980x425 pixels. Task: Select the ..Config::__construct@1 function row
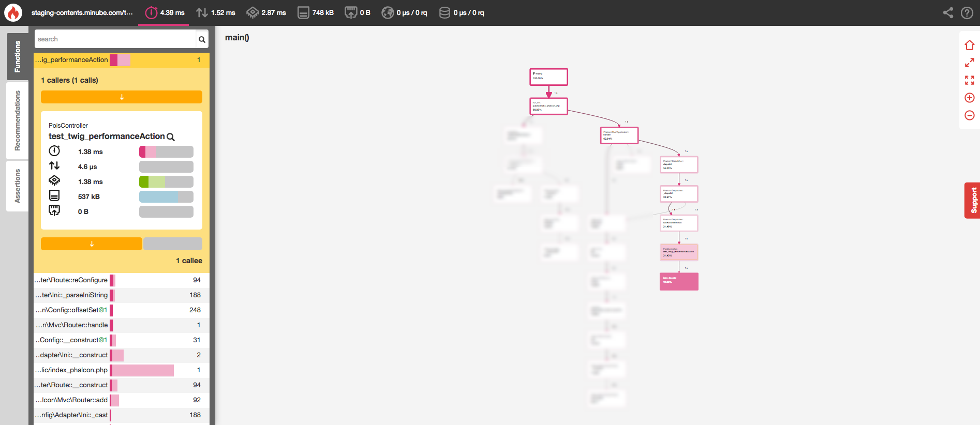(122, 340)
